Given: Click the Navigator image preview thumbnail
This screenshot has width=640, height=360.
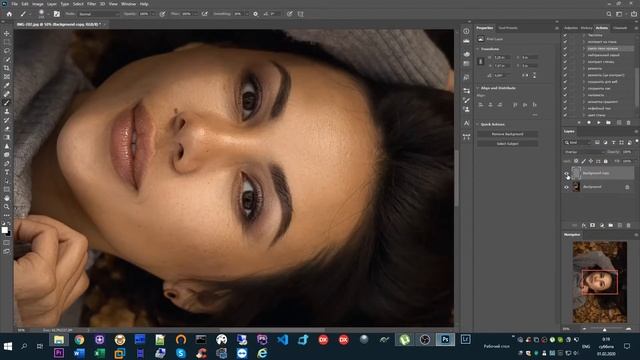Looking at the screenshot, I should pos(600,282).
